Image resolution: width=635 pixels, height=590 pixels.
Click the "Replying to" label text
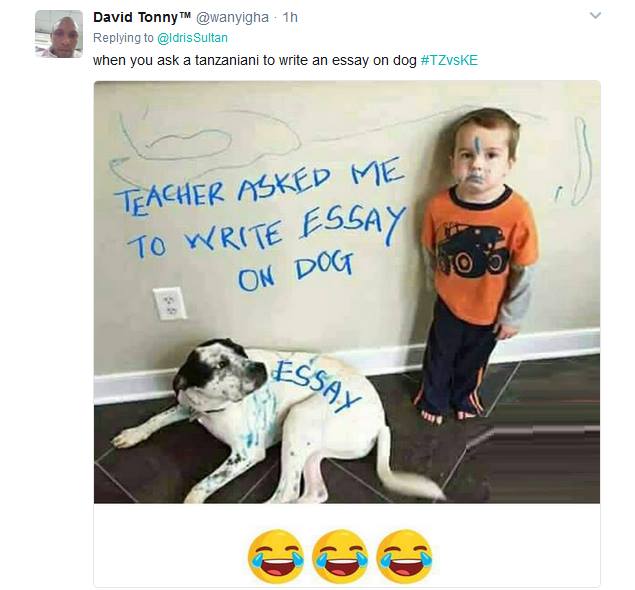[x=123, y=38]
